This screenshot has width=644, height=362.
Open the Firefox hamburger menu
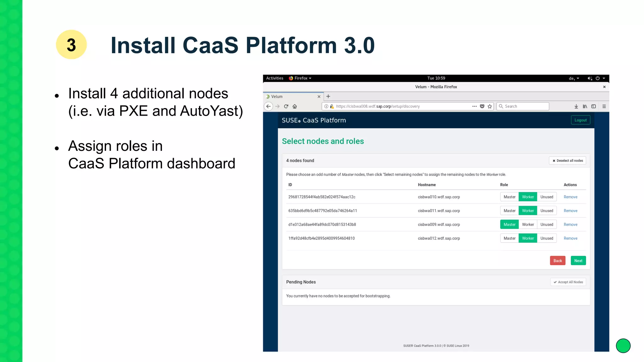click(604, 106)
